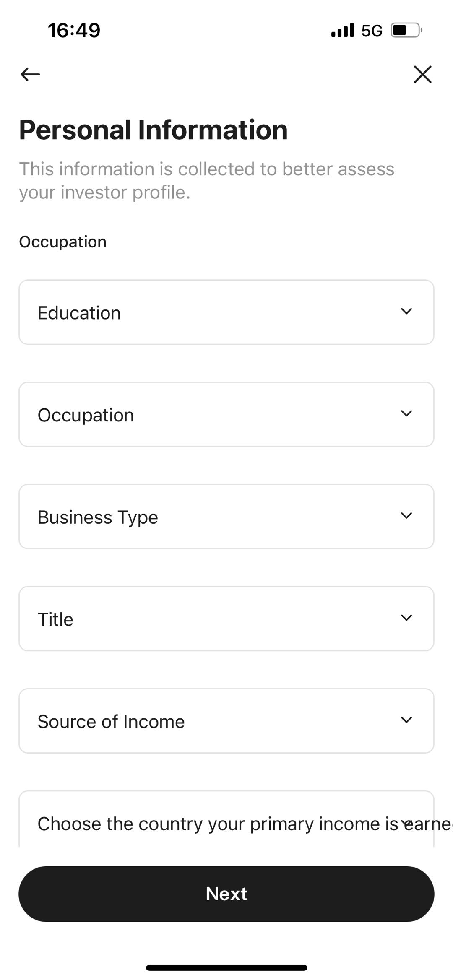Click the chevron in the Education field
453x980 pixels.
pyautogui.click(x=406, y=312)
